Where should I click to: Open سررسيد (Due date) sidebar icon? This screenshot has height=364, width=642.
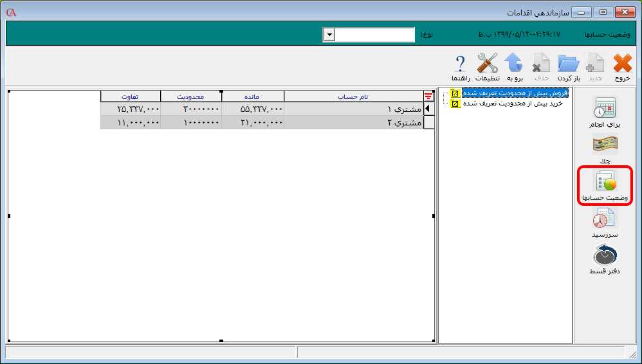click(605, 223)
